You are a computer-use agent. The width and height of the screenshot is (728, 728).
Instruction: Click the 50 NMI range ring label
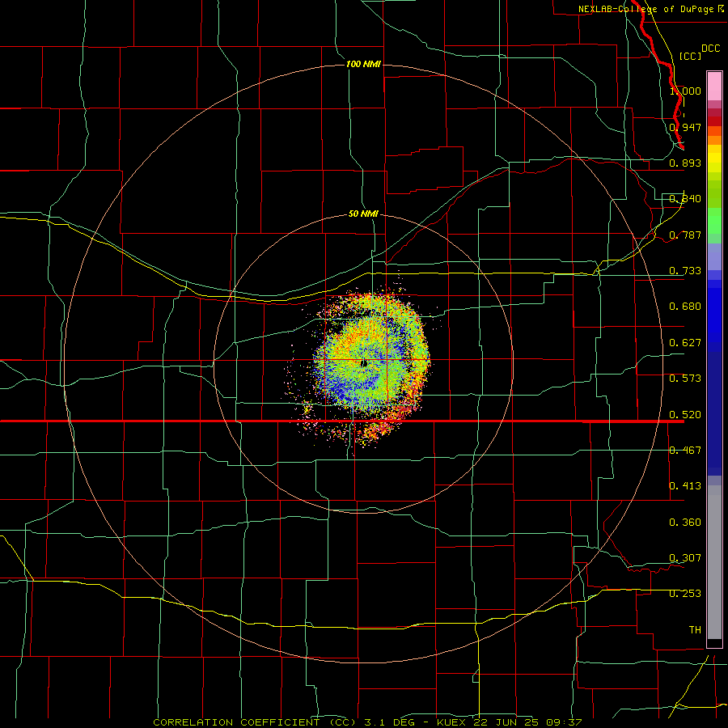(363, 214)
